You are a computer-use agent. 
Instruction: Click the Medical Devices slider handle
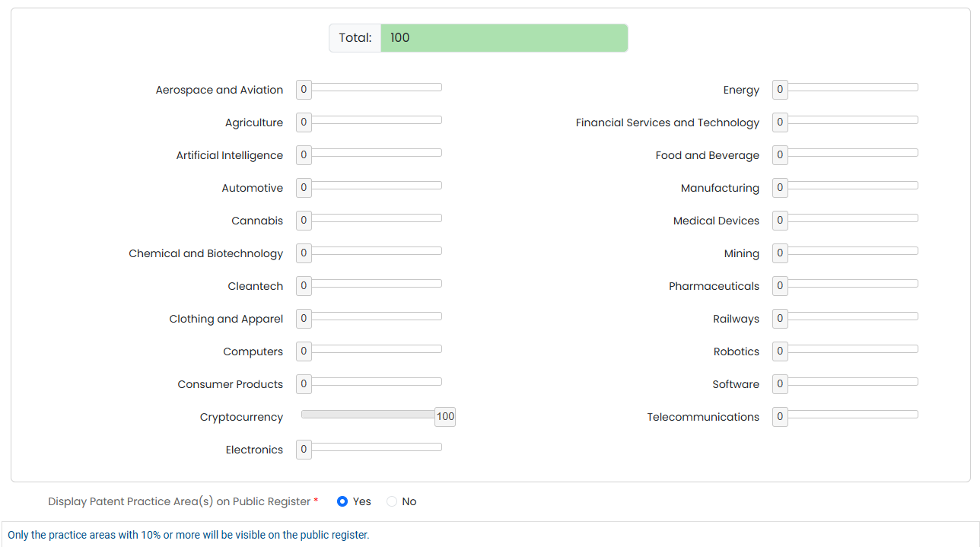click(780, 221)
